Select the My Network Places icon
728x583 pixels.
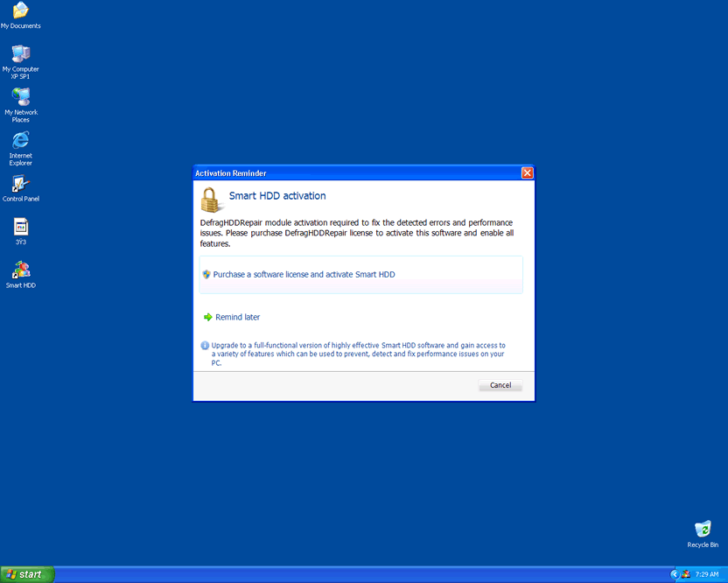pyautogui.click(x=21, y=97)
